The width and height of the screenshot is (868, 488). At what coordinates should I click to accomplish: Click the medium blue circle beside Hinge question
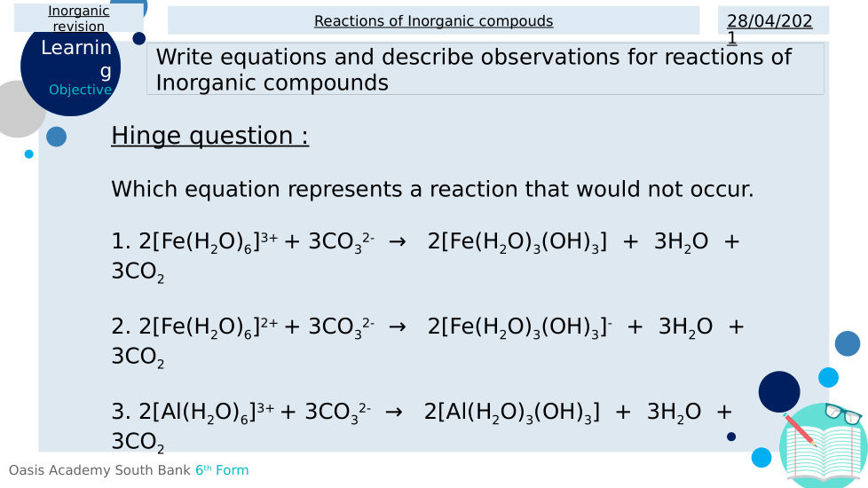coord(56,137)
